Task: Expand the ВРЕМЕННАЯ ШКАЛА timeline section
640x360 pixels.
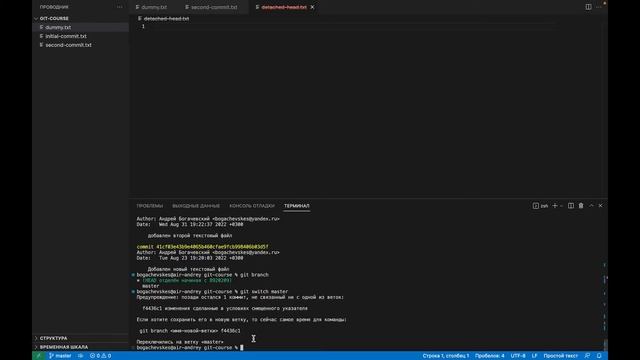Action: (x=81, y=347)
